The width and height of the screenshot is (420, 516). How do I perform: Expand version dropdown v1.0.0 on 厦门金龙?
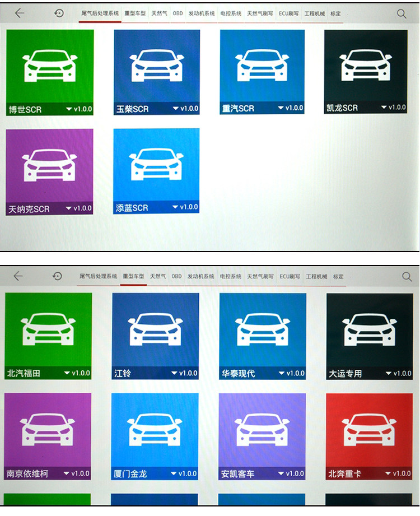click(x=184, y=474)
